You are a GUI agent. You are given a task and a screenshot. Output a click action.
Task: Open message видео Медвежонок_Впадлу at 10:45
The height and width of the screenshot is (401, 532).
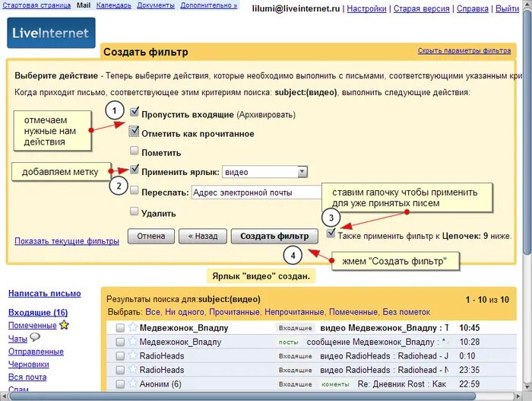pyautogui.click(x=311, y=328)
